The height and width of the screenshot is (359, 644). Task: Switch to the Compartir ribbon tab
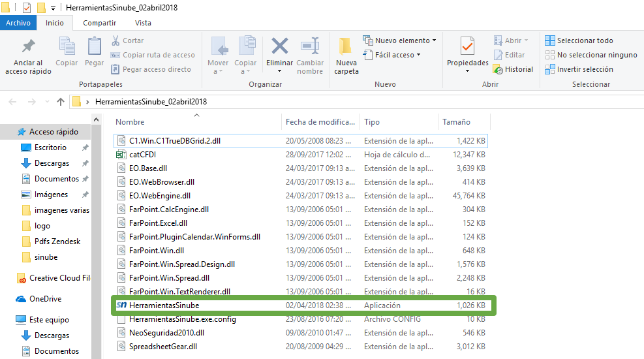[x=100, y=23]
